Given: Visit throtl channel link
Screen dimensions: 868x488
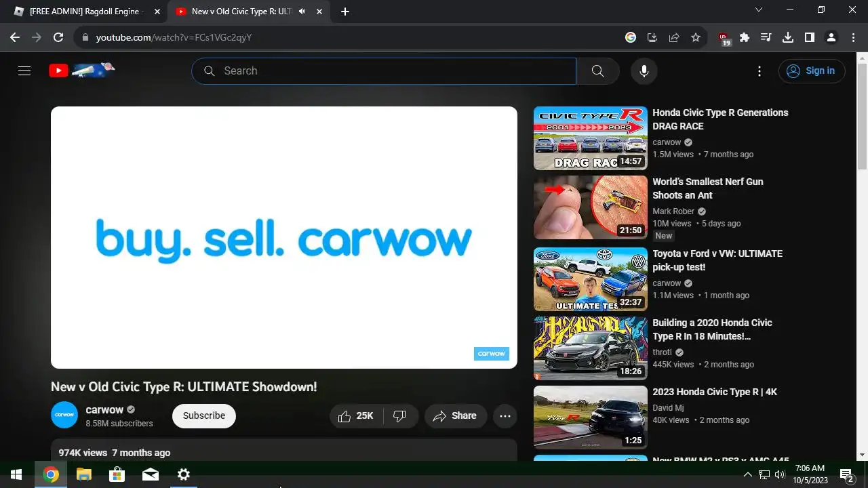Looking at the screenshot, I should 662,352.
